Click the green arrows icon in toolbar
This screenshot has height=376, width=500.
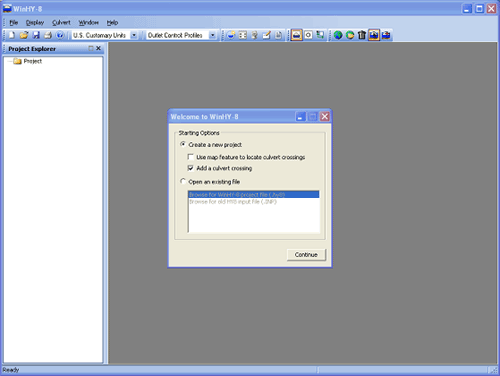pos(320,35)
